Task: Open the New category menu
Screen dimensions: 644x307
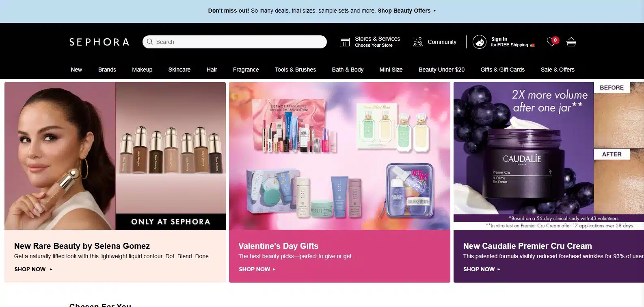Action: click(76, 70)
